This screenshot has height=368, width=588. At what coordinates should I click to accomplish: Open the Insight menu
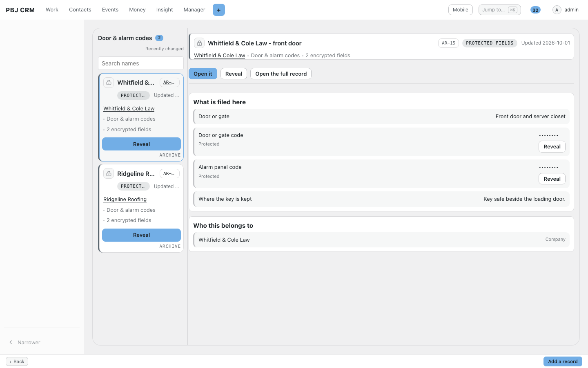tap(165, 10)
